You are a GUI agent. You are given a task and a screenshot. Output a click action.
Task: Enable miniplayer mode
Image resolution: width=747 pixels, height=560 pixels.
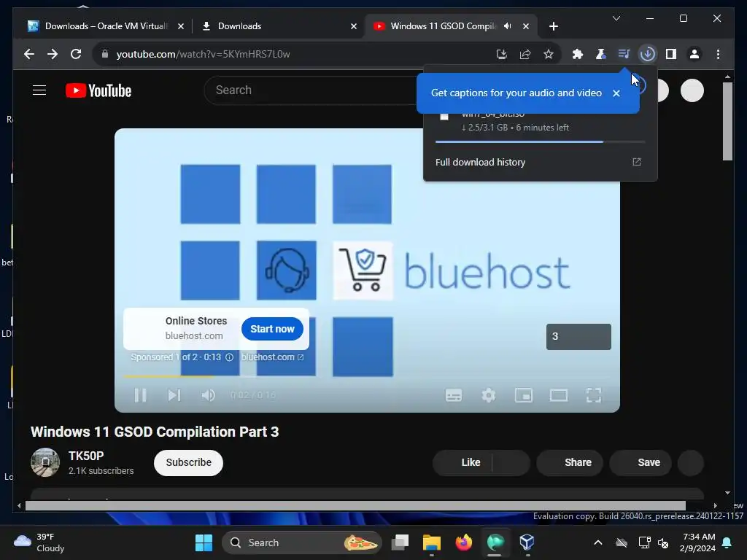[524, 395]
